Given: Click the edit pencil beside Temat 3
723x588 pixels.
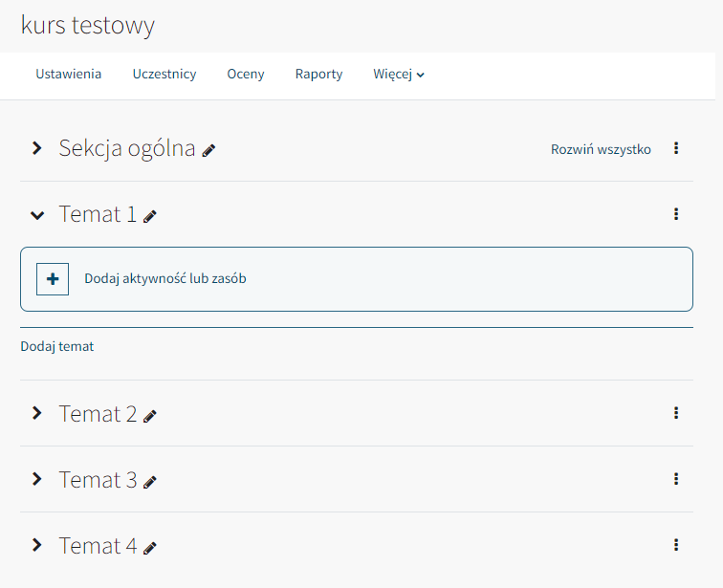Looking at the screenshot, I should [150, 482].
